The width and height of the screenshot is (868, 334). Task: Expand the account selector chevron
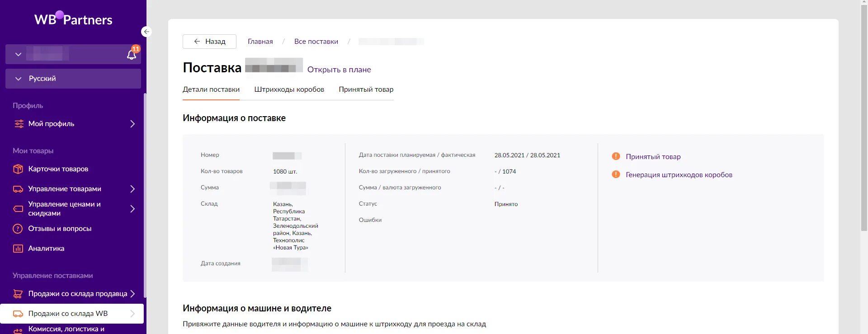pos(18,54)
